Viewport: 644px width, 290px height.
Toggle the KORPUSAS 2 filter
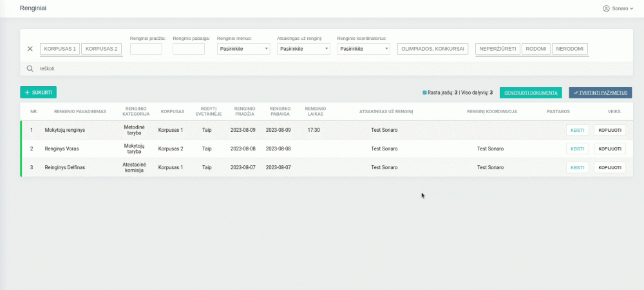point(102,49)
